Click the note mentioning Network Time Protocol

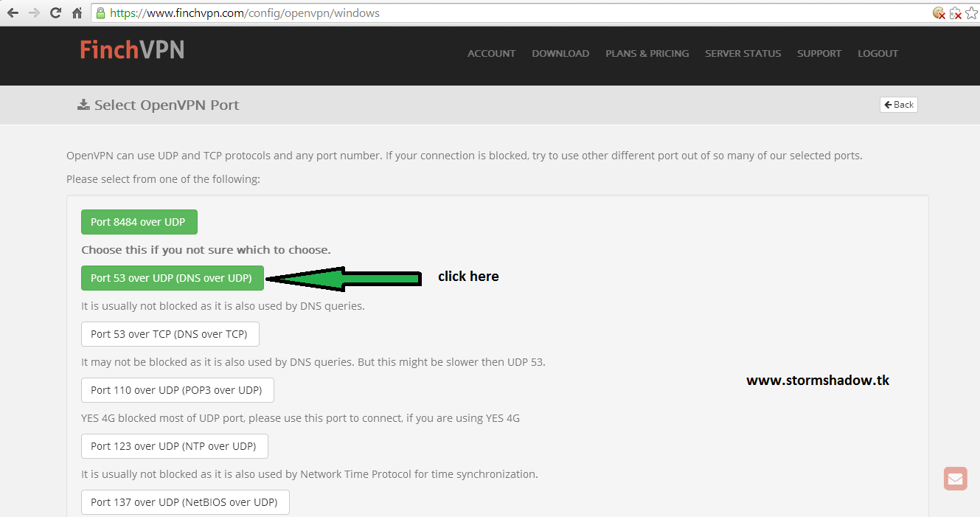(x=310, y=474)
